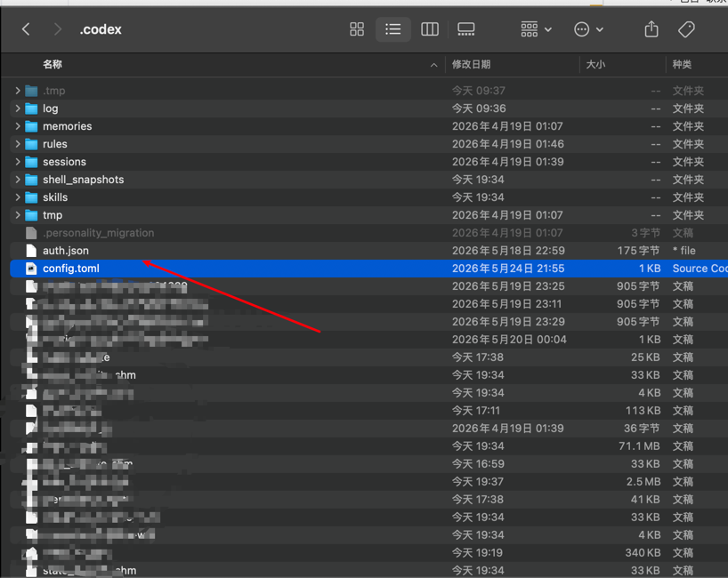Image resolution: width=728 pixels, height=578 pixels.
Task: Click the auth.json file icon
Action: (x=31, y=251)
